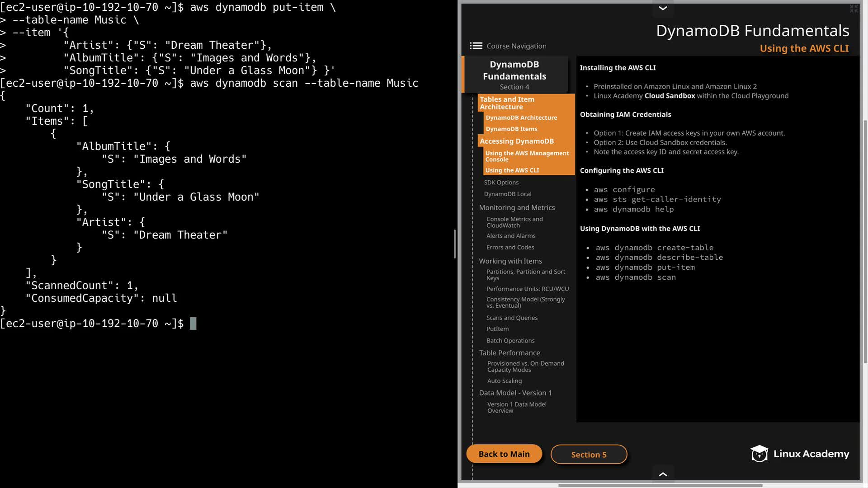
Task: Collapse the top panel chevron
Action: pos(663,8)
